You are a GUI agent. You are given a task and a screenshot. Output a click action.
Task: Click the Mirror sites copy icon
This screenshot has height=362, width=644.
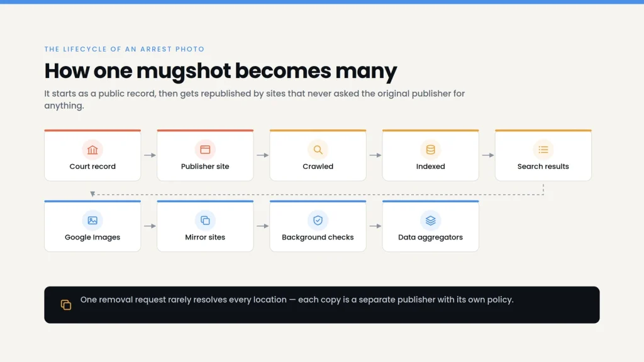tap(205, 221)
